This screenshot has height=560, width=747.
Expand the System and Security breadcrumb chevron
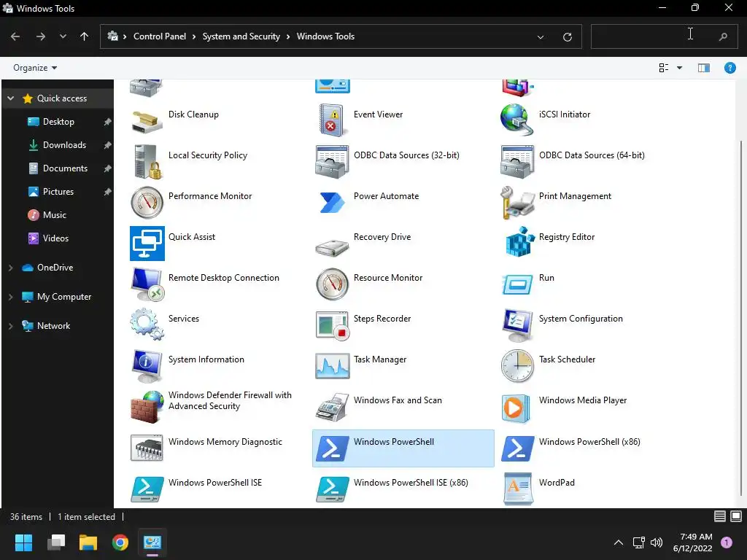(287, 36)
